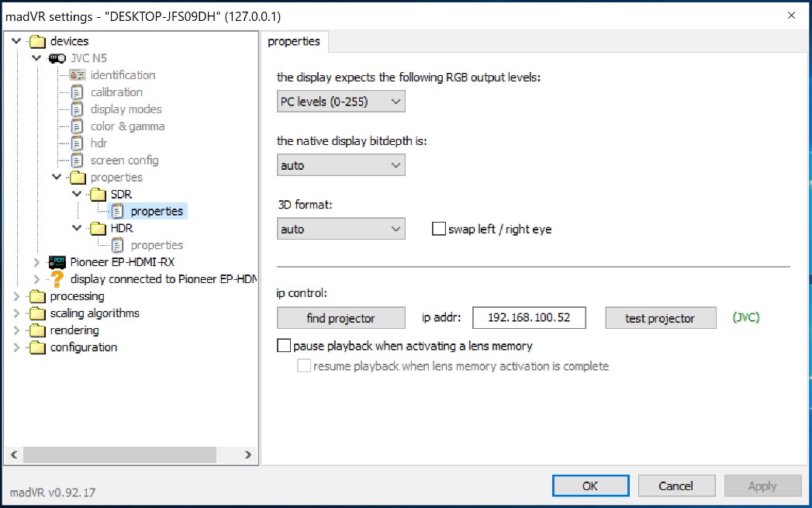This screenshot has height=508, width=812.
Task: Select the properties tab in right pane
Action: pos(294,41)
